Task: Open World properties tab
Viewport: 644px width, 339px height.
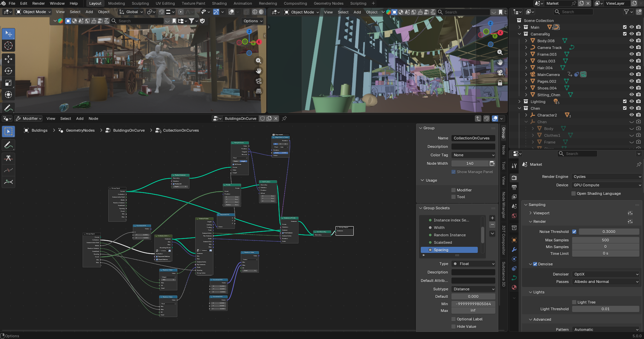Action: 514,216
